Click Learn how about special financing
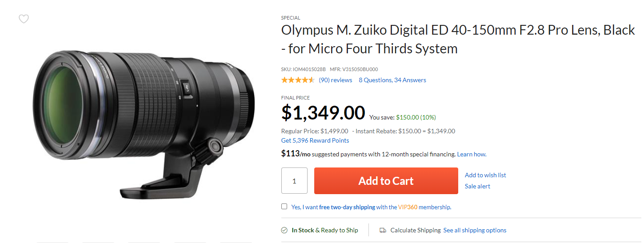 (x=472, y=154)
